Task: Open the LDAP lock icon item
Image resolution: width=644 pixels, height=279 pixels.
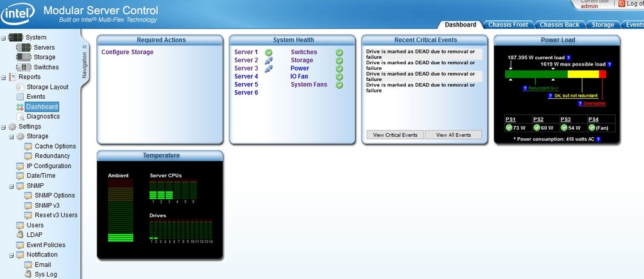Action: (x=21, y=235)
